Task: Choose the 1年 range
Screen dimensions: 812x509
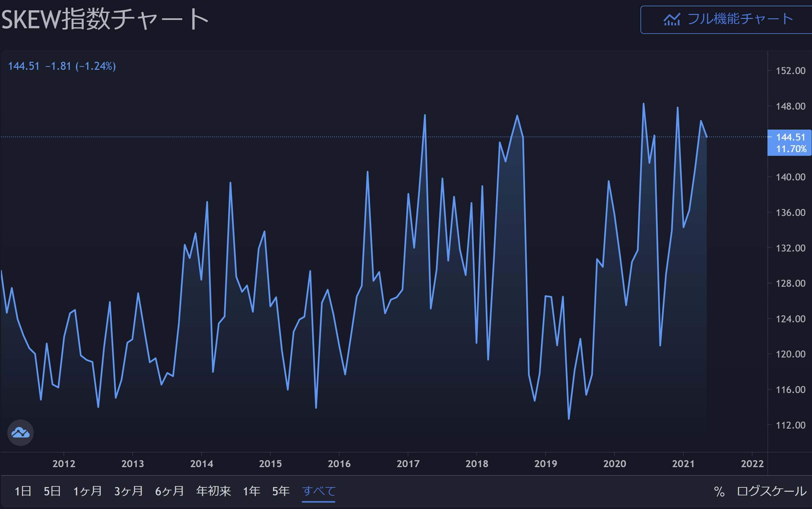Action: tap(251, 491)
